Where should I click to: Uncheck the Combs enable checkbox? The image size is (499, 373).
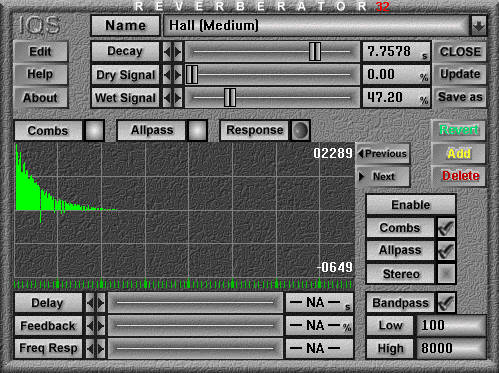click(x=446, y=228)
